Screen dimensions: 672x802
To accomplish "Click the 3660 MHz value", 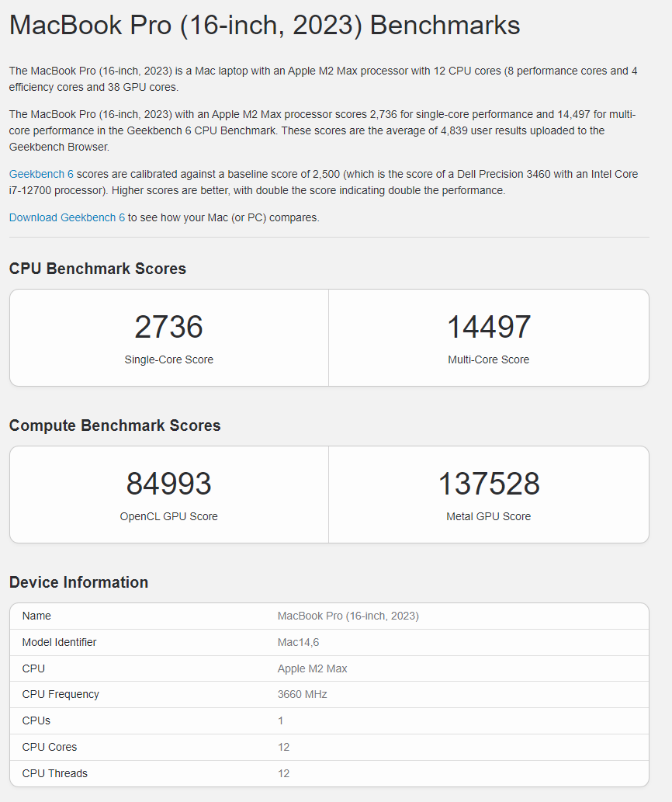I will coord(302,695).
